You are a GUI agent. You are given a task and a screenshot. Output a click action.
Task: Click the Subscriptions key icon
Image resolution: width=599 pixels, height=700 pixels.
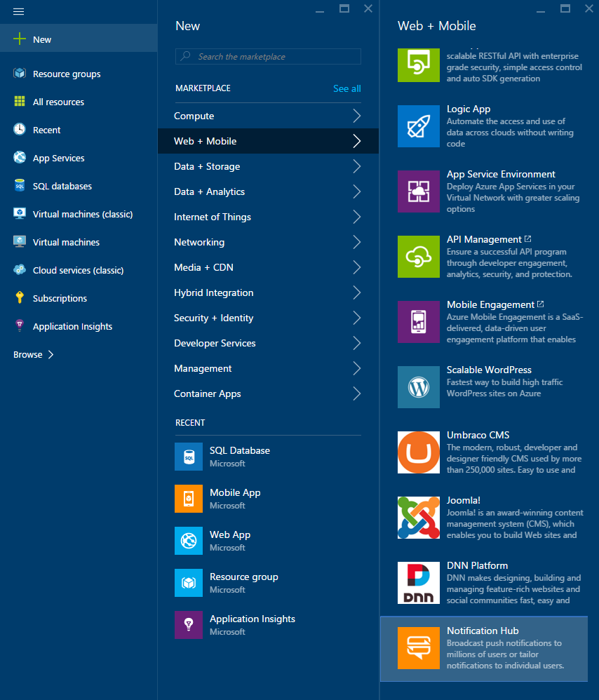(20, 298)
